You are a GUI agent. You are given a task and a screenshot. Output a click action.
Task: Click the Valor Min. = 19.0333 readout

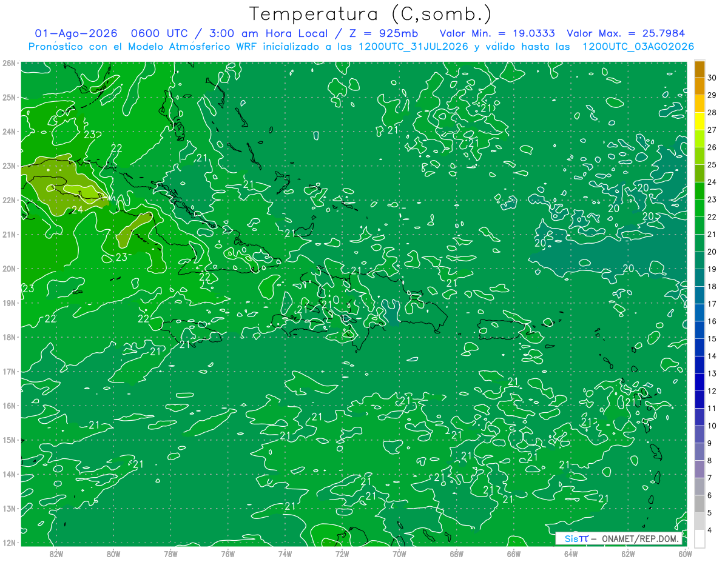(x=497, y=33)
